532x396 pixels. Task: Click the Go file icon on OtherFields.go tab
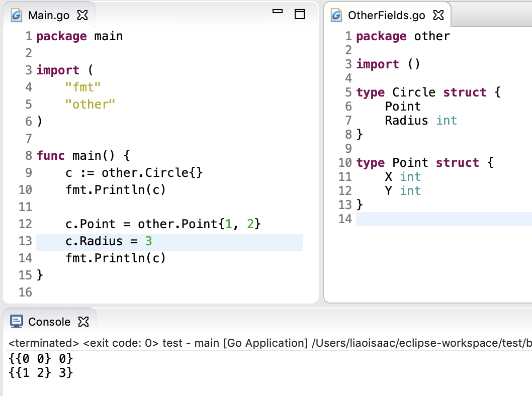[336, 16]
